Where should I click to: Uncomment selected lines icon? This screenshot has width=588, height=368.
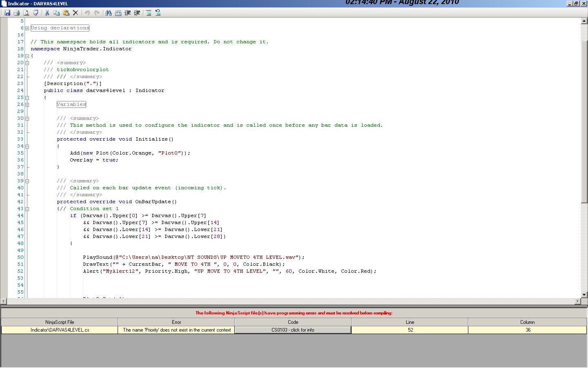pos(158,13)
